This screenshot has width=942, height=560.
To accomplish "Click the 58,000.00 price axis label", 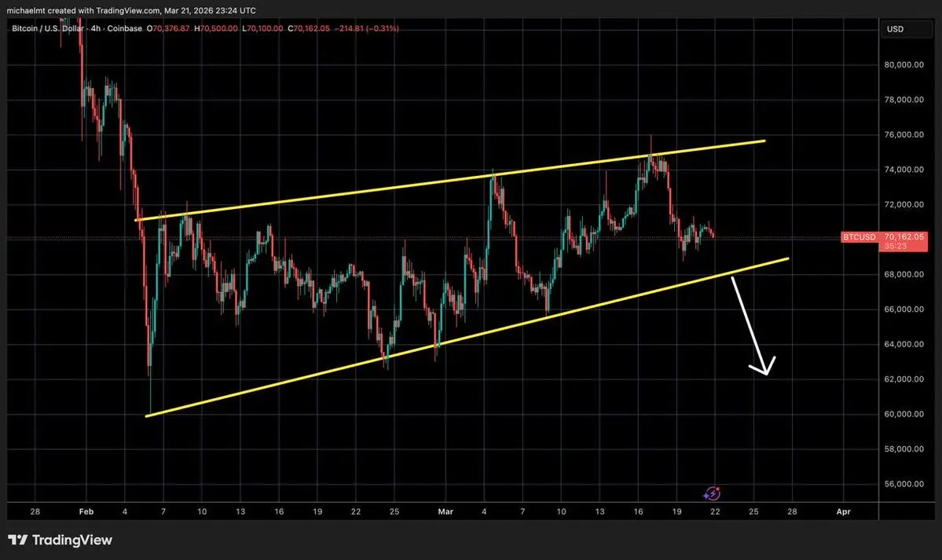I will click(x=904, y=448).
